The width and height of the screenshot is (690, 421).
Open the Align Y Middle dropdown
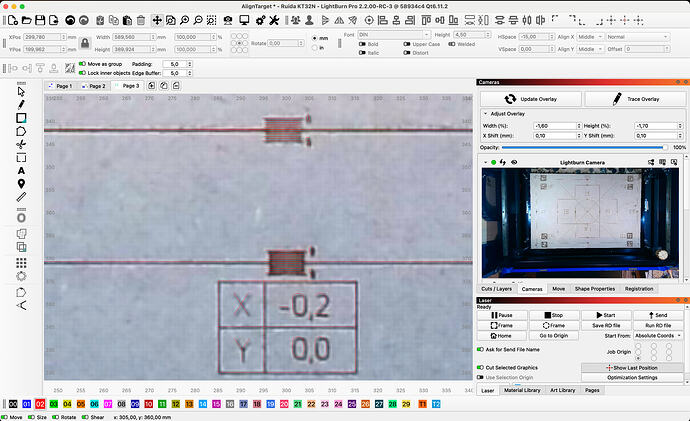point(590,49)
